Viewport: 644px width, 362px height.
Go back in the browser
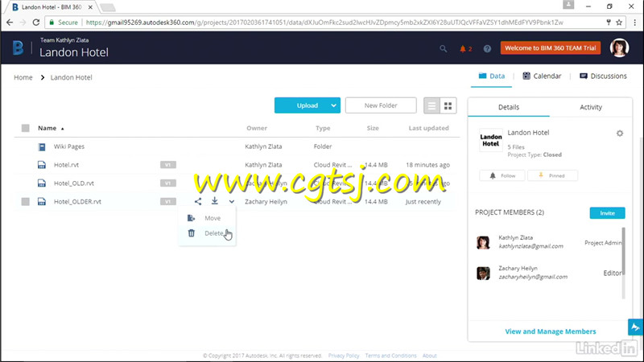(x=10, y=23)
